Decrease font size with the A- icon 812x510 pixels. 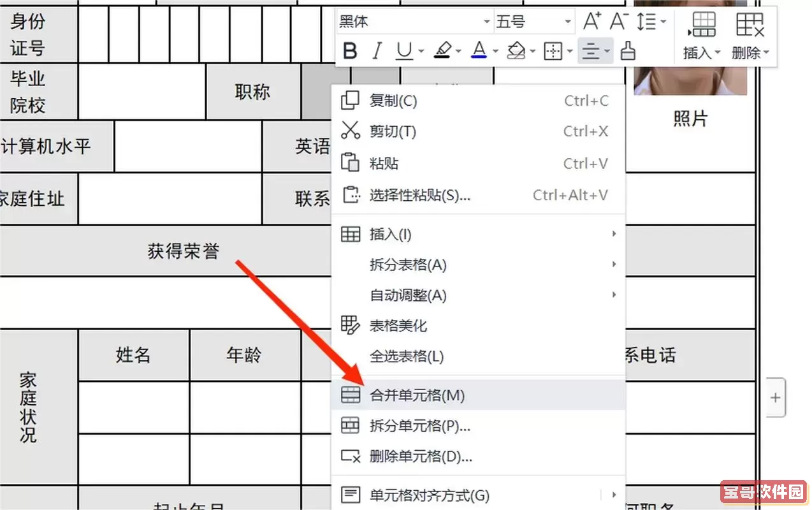click(618, 21)
